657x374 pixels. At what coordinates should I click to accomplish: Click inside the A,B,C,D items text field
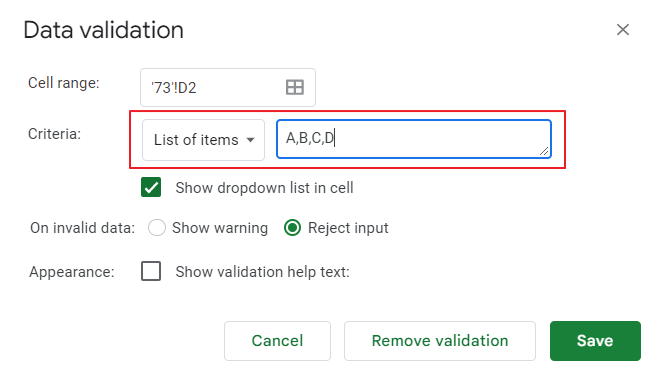tap(414, 139)
